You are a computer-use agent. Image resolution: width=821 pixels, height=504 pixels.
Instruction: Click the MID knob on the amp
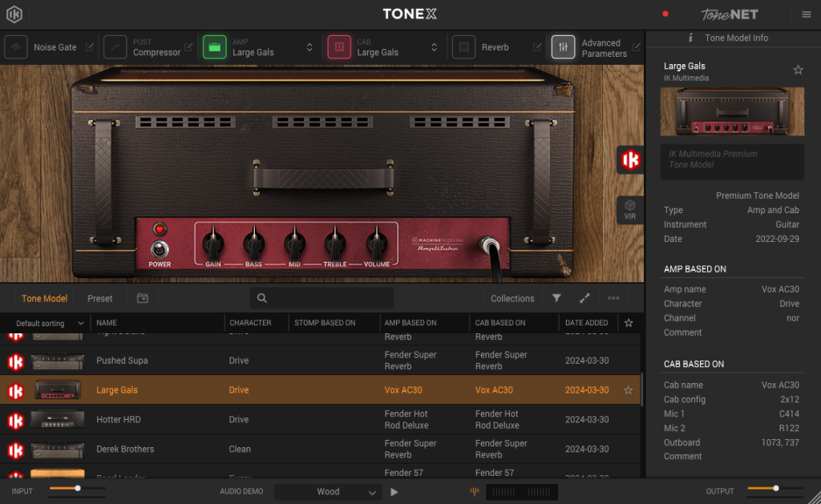pos(295,242)
